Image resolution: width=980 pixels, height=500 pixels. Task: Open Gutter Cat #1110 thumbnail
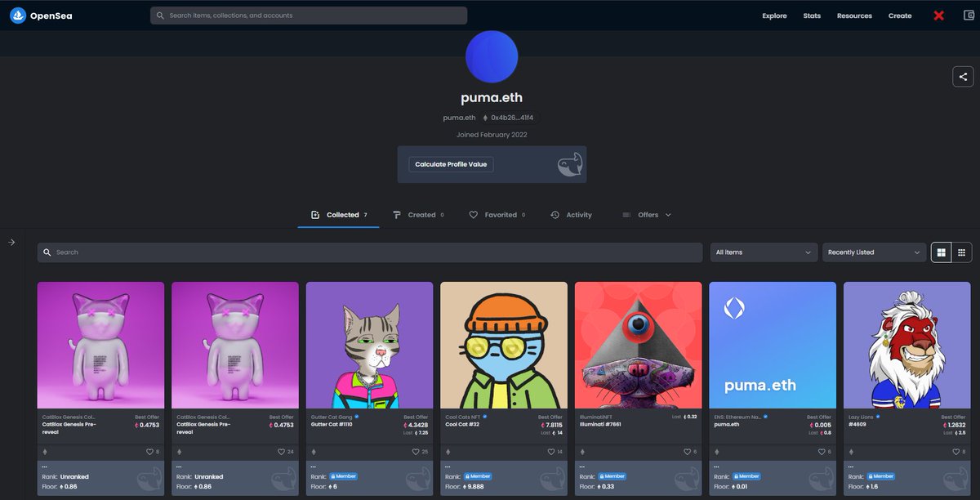click(370, 346)
